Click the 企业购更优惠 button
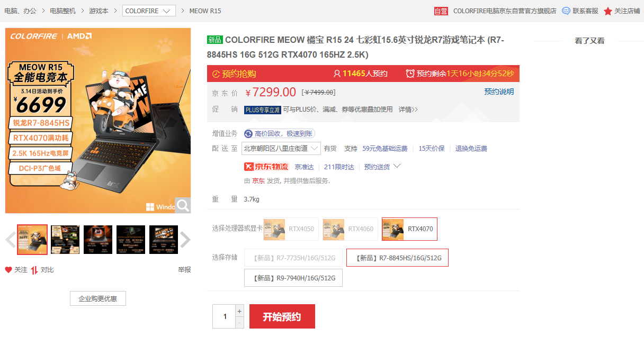 click(x=98, y=298)
